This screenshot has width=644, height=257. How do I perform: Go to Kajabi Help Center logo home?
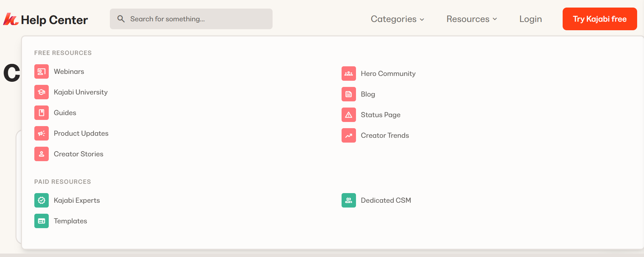click(46, 20)
